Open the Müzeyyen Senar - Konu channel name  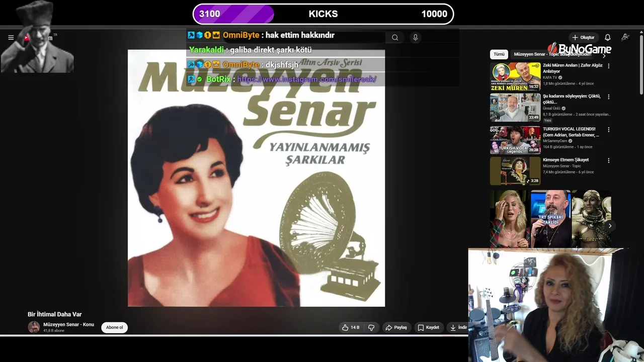68,324
